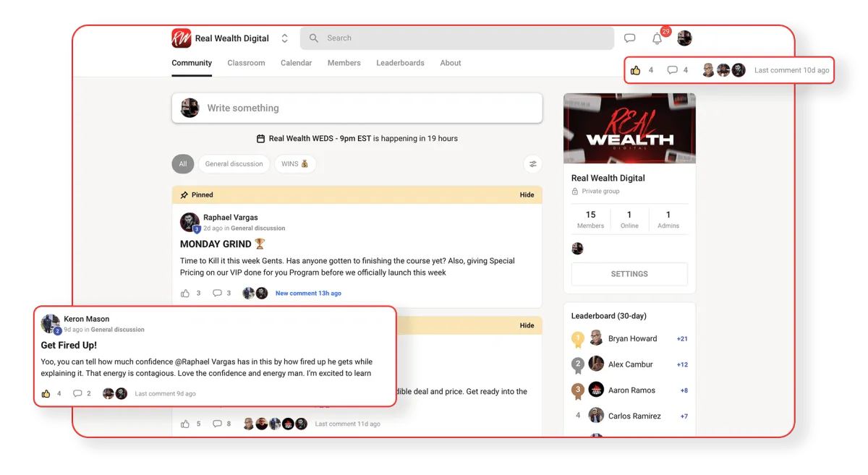Click the calendar icon beside event notice
This screenshot has height=475, width=868.
[x=260, y=138]
